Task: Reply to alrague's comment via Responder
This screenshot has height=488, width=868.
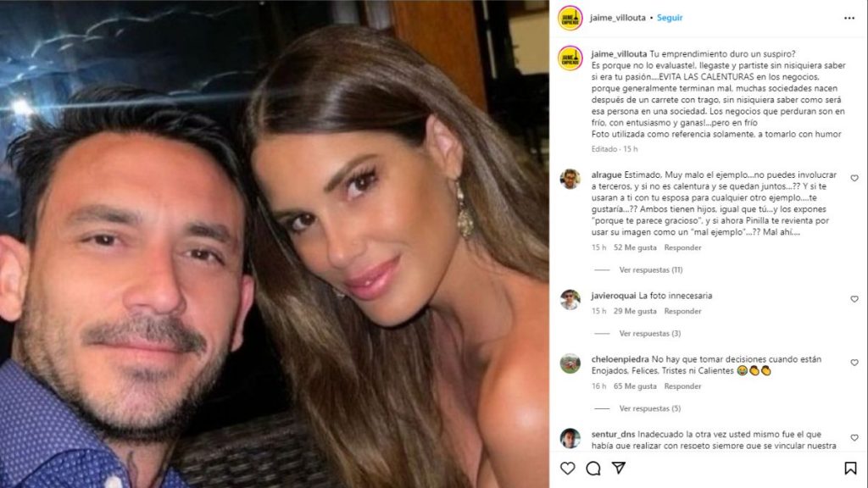Action: pyautogui.click(x=682, y=247)
